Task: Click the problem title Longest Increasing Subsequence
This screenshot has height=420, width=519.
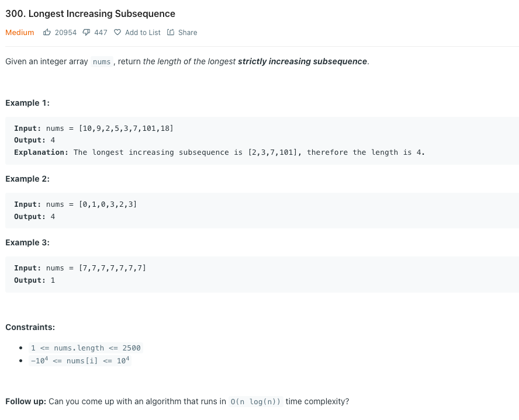Action: 91,13
